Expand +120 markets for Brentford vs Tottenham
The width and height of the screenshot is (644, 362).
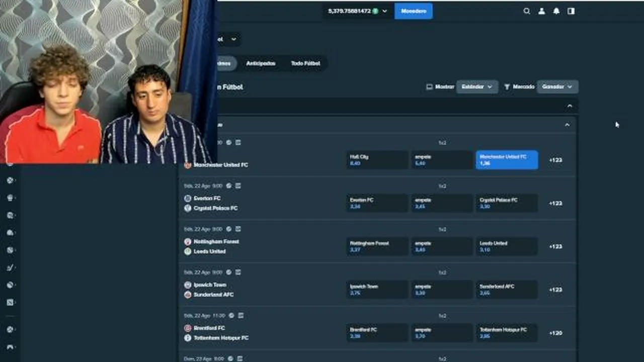click(x=555, y=333)
